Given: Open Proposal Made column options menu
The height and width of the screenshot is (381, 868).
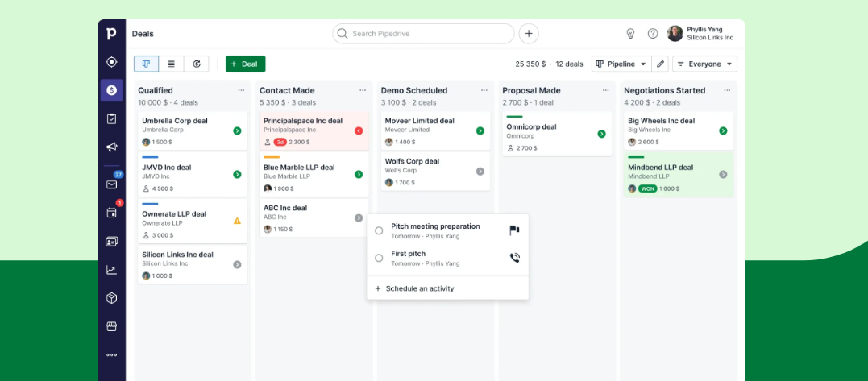Looking at the screenshot, I should pyautogui.click(x=605, y=90).
